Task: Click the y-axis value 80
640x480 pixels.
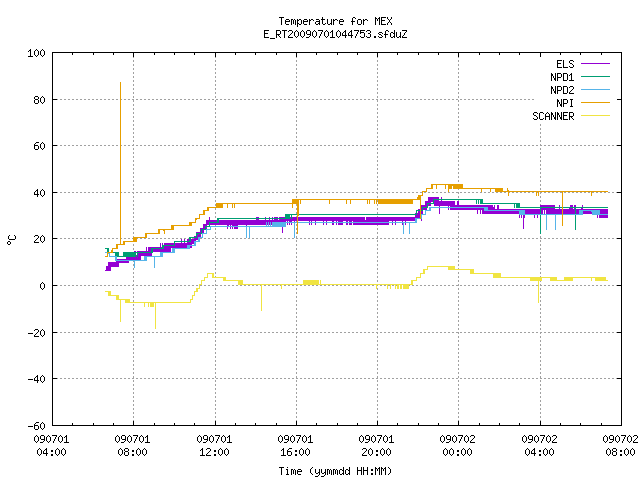Action: pyautogui.click(x=39, y=100)
